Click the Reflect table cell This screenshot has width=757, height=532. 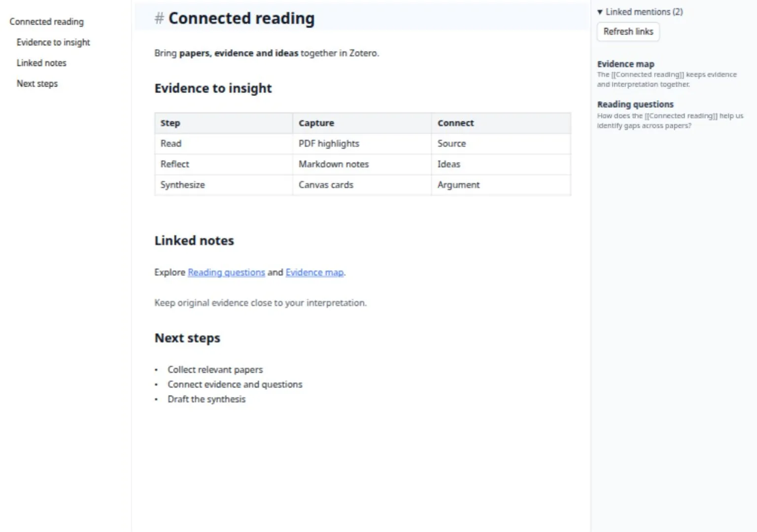[x=223, y=165]
